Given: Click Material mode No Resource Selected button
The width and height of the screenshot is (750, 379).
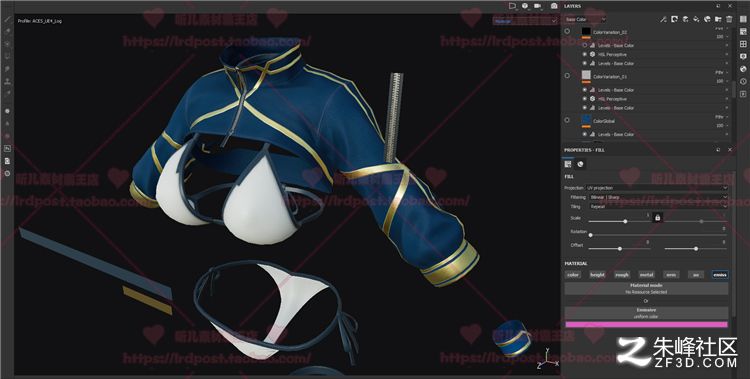Looking at the screenshot, I should coord(646,289).
